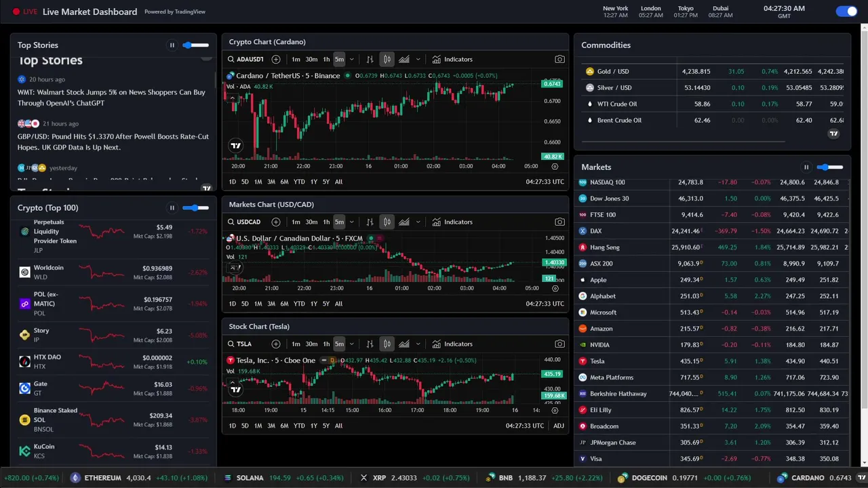Screen dimensions: 868x488
Task: Set USD/CAD chart range to 1Y
Action: [313, 304]
